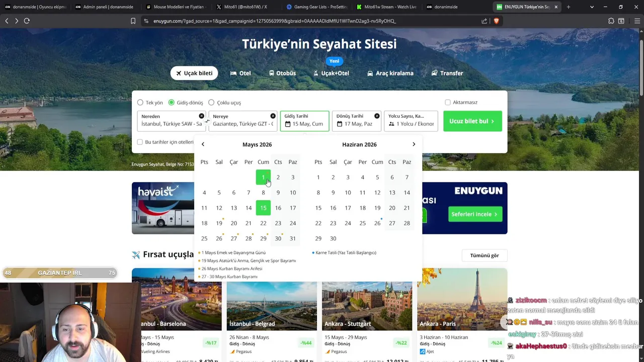Viewport: 644px width, 362px height.
Task: Open new browser tab with plus
Action: [x=569, y=7]
